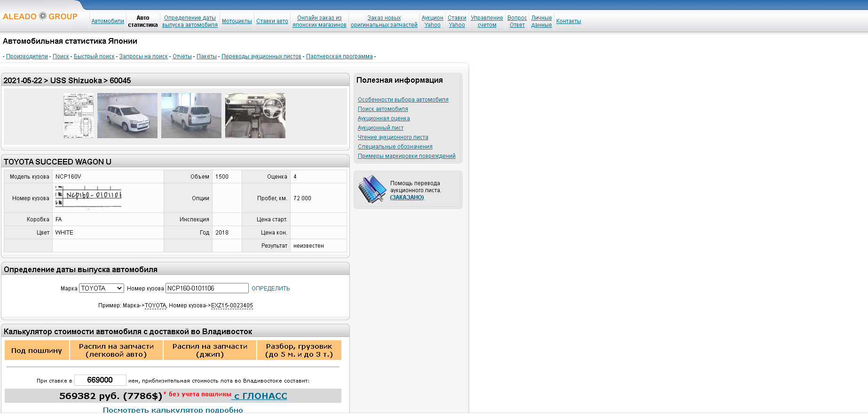Click the year value 2018
868x415 pixels.
tap(222, 233)
